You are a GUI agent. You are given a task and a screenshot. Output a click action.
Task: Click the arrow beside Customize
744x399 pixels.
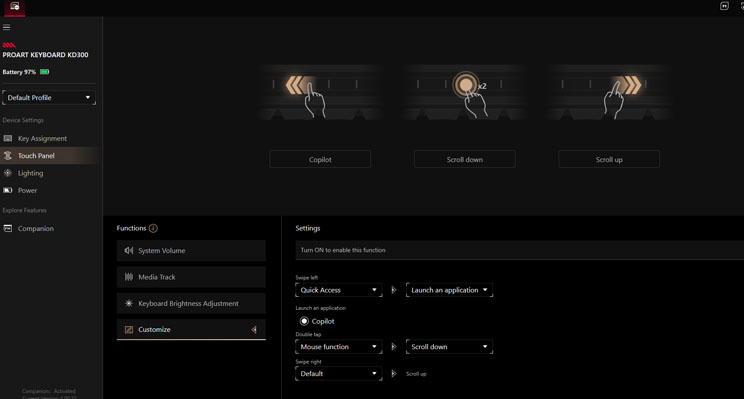coord(254,329)
